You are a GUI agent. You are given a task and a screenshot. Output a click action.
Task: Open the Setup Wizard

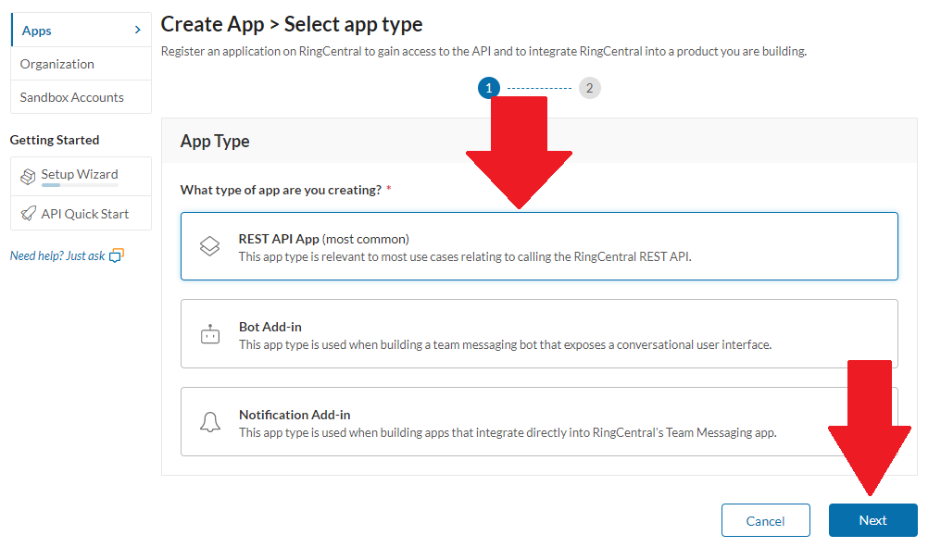tap(81, 176)
